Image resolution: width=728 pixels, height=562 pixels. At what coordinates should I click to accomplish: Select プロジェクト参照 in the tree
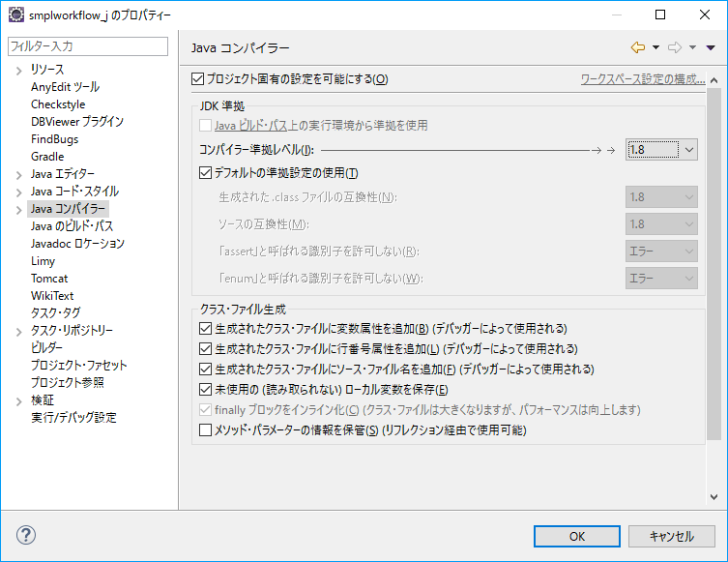pyautogui.click(x=68, y=383)
